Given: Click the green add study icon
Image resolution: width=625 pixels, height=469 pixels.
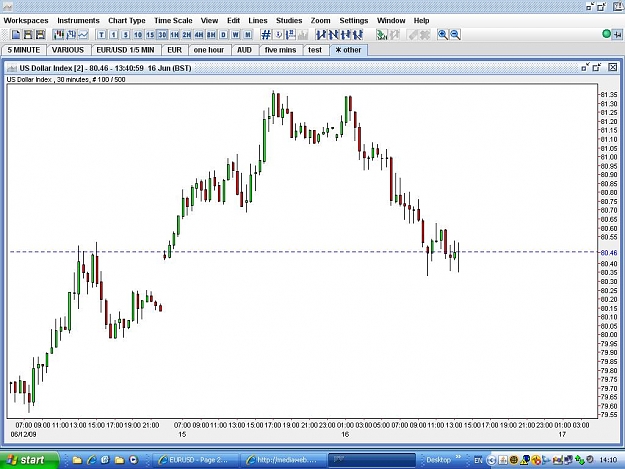Looking at the screenshot, I should (x=382, y=35).
